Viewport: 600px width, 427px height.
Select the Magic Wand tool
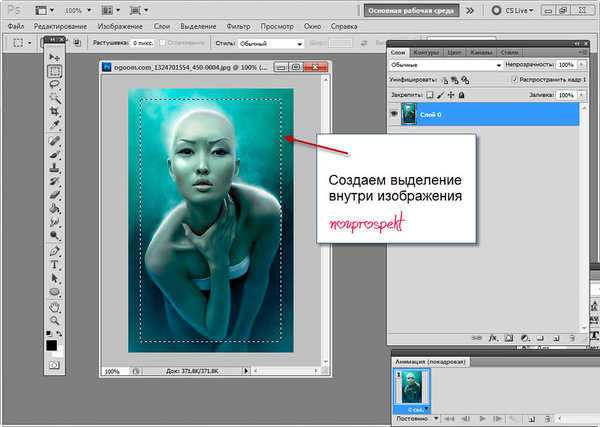click(x=54, y=98)
